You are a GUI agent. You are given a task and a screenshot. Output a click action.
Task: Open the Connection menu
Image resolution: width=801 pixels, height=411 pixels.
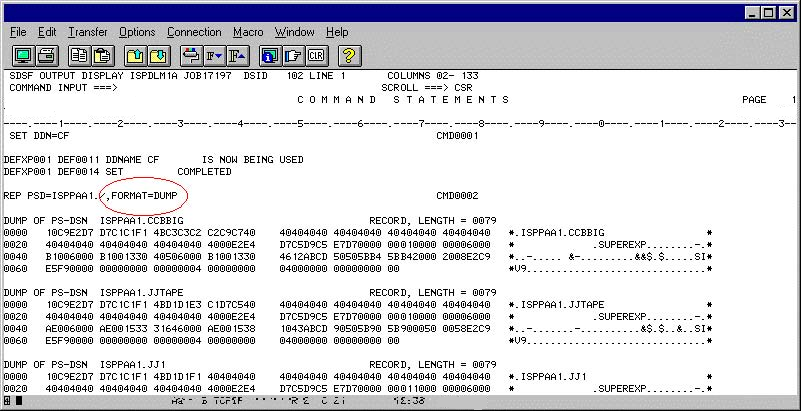coord(194,32)
